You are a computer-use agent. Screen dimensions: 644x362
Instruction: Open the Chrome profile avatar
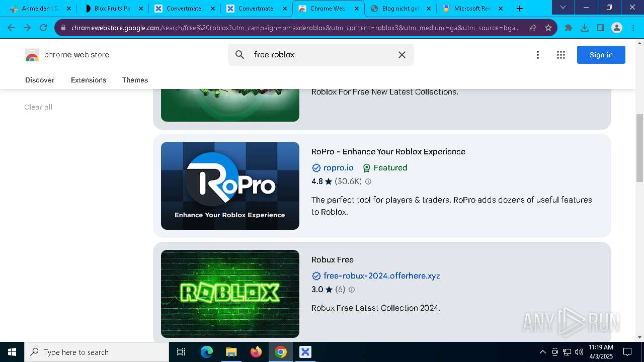click(x=617, y=28)
